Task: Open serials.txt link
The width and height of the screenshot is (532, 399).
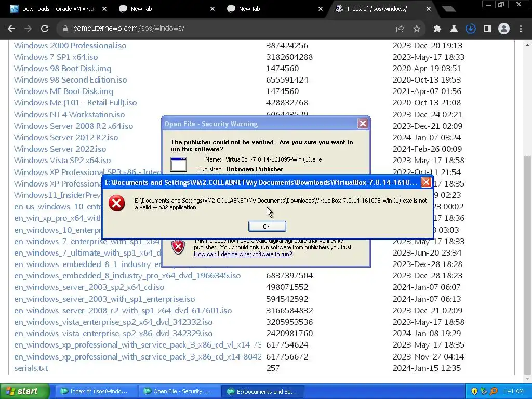Action: point(31,368)
